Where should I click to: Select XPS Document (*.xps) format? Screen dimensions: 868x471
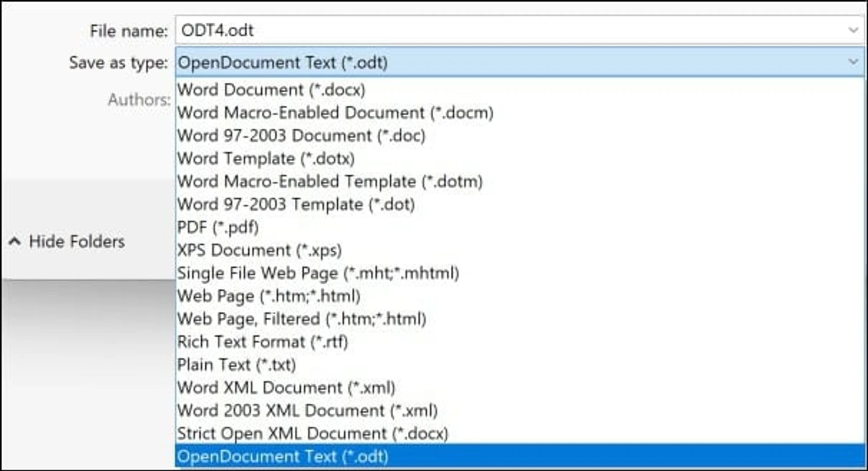point(520,250)
